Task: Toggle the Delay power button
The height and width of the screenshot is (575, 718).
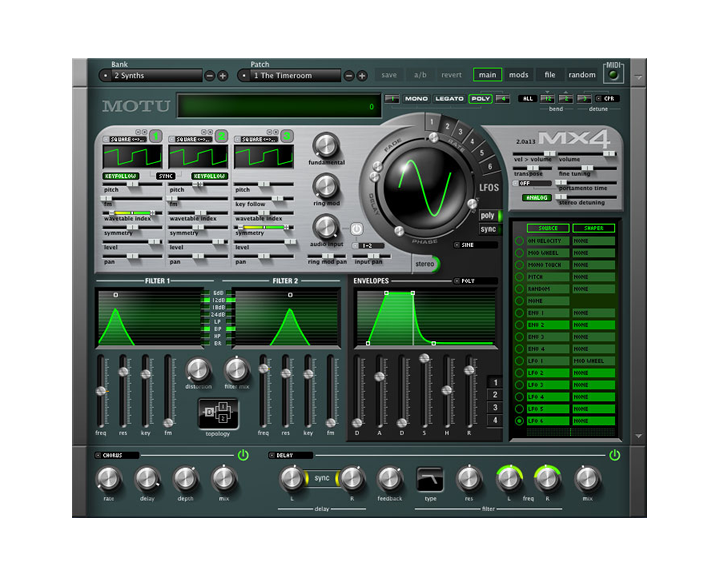Action: coord(615,455)
